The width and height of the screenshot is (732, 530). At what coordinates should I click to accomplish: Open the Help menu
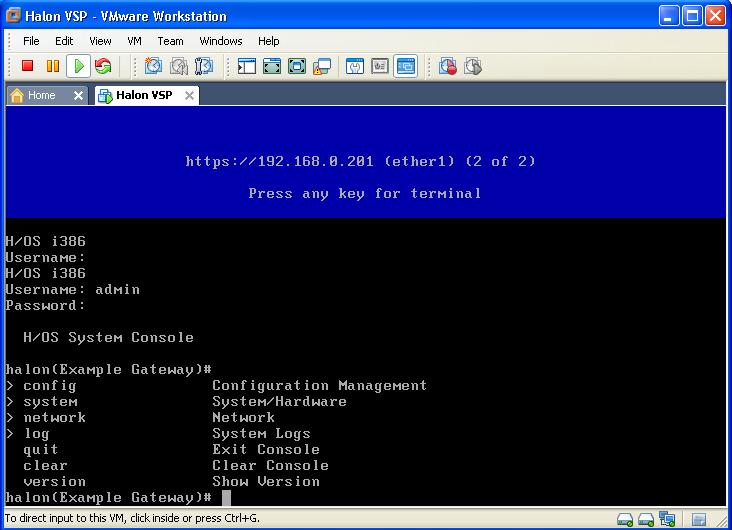click(x=268, y=41)
